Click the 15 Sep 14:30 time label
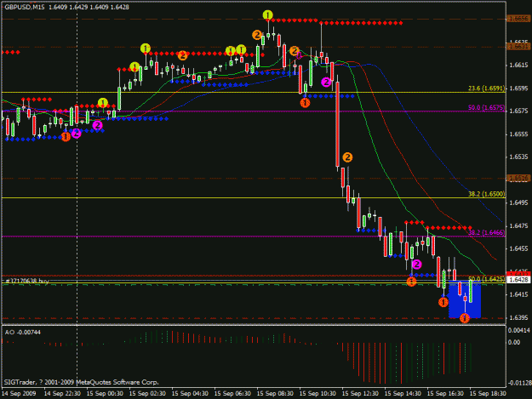The image size is (532, 399). (x=403, y=394)
